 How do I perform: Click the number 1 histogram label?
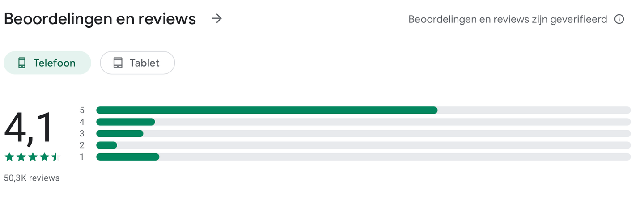(82, 157)
